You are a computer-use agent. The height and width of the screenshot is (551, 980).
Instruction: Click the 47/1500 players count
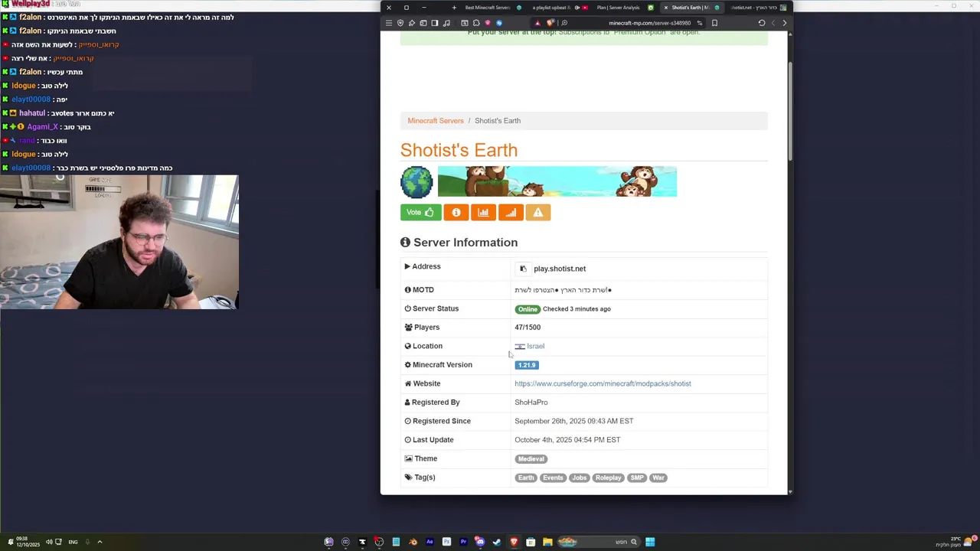coord(528,328)
